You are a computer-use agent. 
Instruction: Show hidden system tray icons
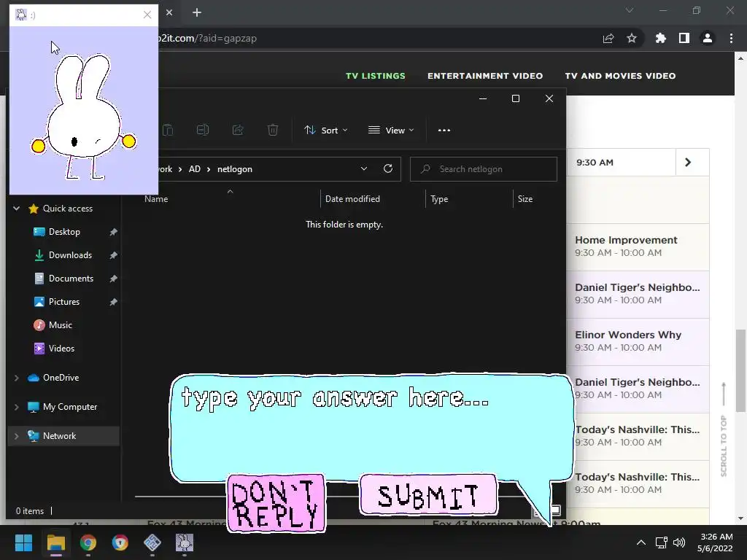(x=641, y=542)
